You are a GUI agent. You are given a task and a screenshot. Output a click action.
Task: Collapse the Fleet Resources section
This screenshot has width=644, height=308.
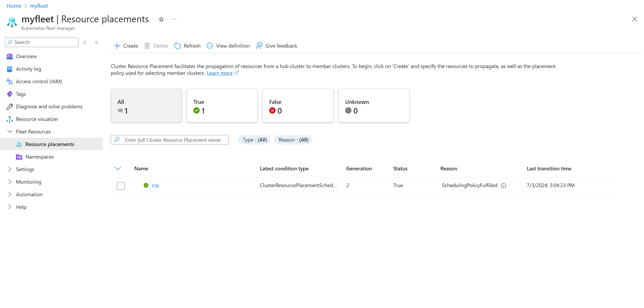click(10, 132)
